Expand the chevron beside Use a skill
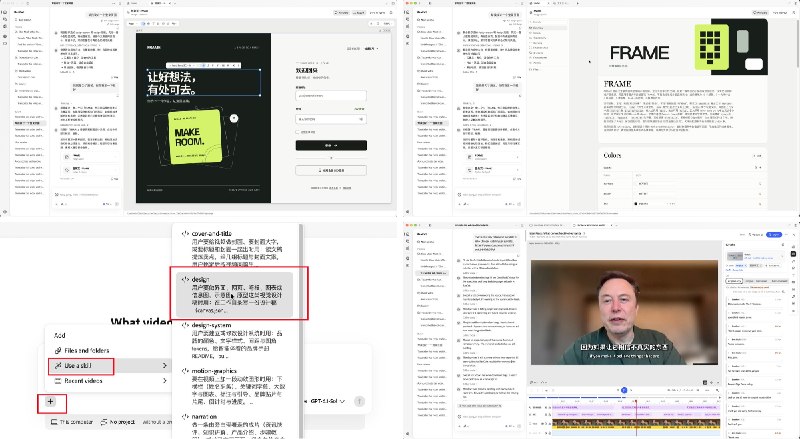800x439 pixels. click(x=164, y=365)
